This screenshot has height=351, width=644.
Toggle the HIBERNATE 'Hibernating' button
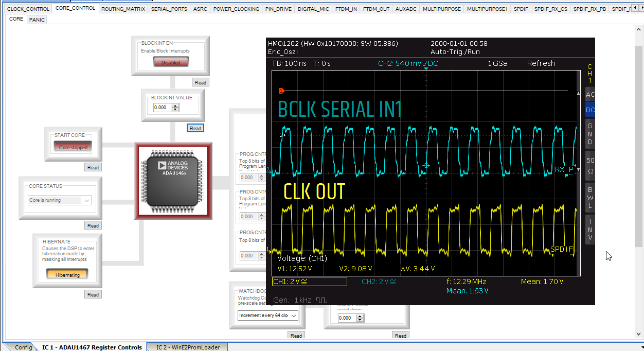(x=67, y=275)
